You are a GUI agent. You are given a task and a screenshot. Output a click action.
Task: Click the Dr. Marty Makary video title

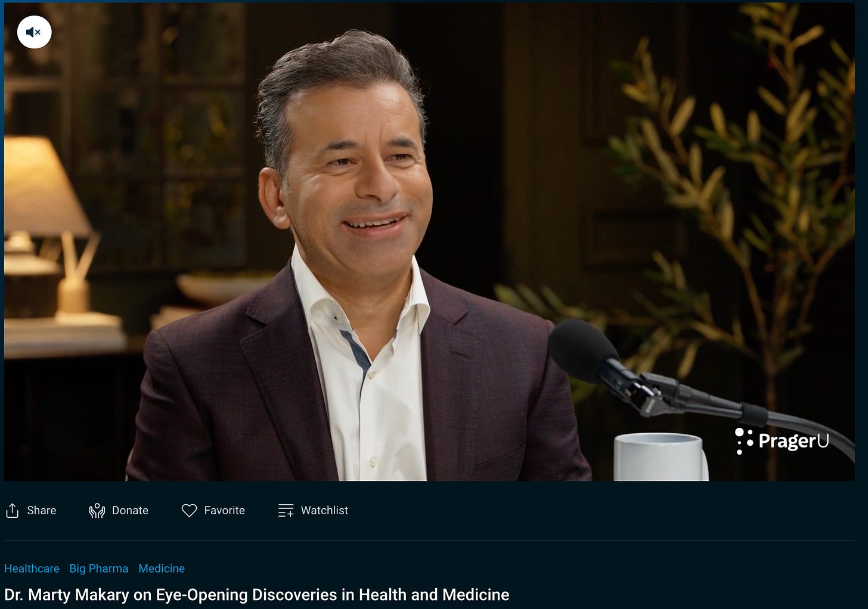click(257, 595)
